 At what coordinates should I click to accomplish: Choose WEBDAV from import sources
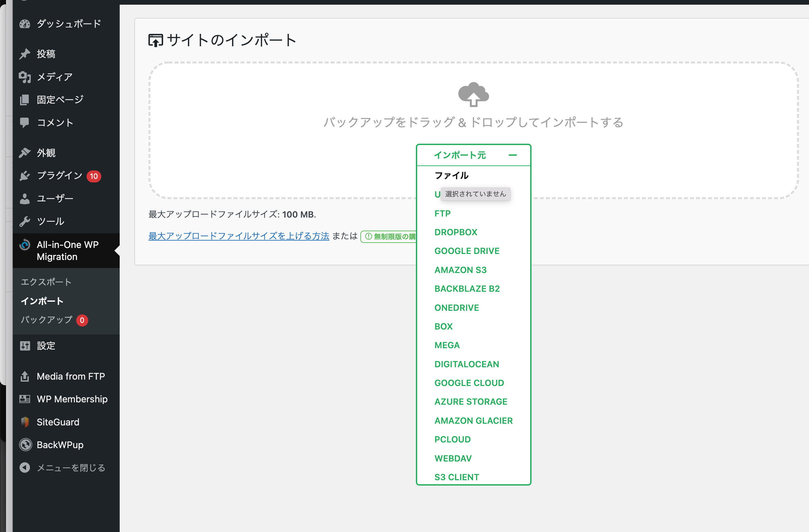tap(453, 458)
